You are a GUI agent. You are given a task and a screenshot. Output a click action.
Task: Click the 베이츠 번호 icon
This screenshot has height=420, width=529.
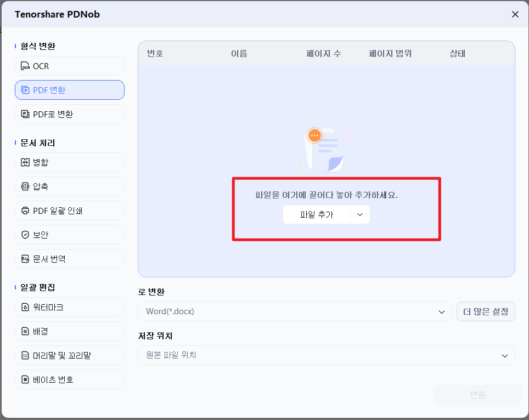(x=25, y=379)
